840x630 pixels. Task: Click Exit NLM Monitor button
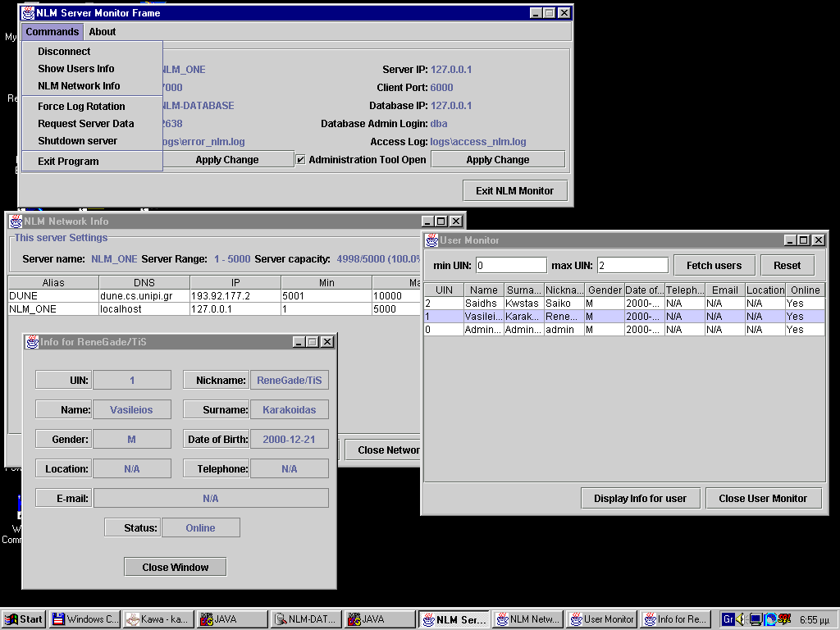(x=515, y=190)
